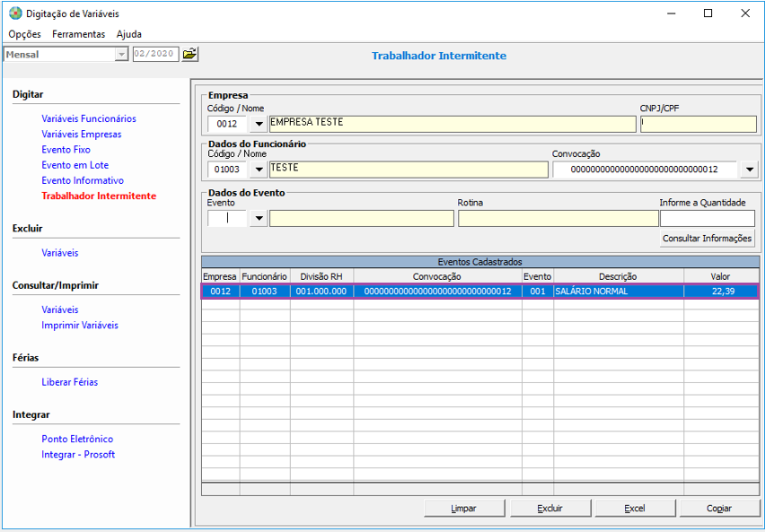Open the Opções menu
765x532 pixels.
click(x=25, y=34)
